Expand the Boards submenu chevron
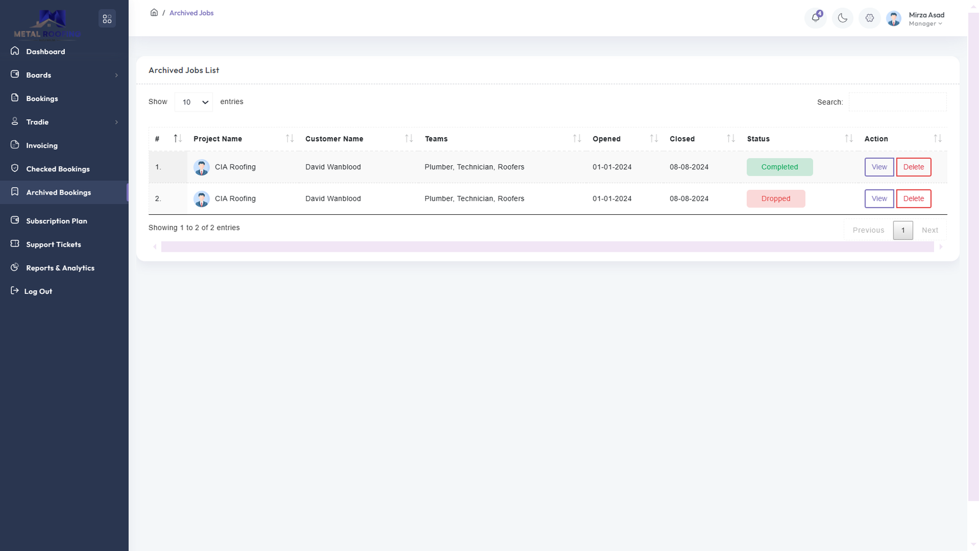The image size is (980, 551). (x=116, y=75)
